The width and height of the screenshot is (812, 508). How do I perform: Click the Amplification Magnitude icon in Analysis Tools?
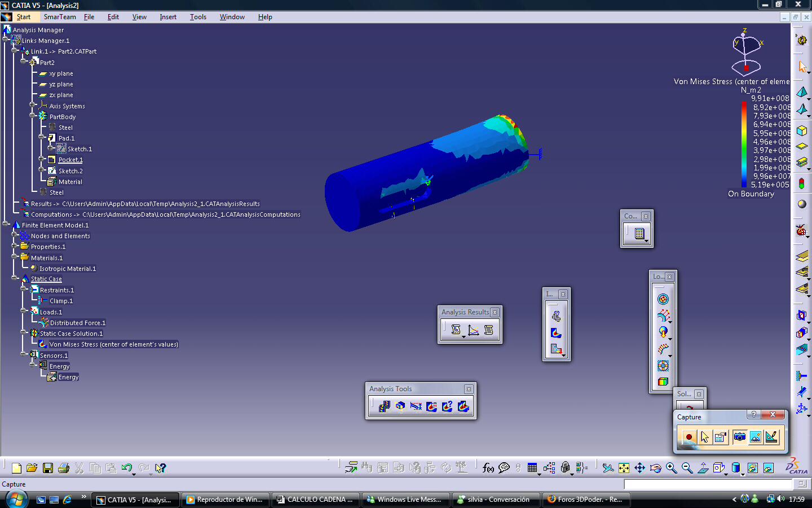(x=416, y=406)
